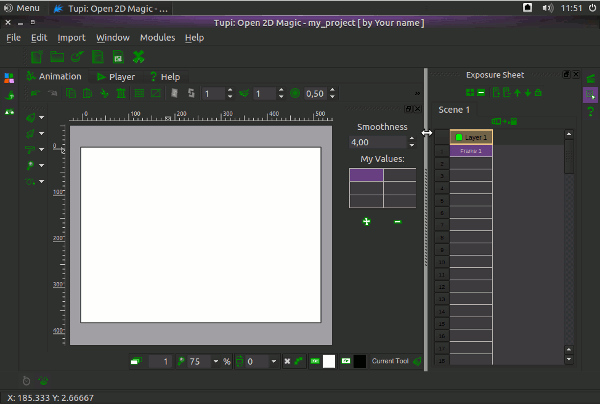This screenshot has height=404, width=600.
Task: Click the black color swatch
Action: [360, 361]
